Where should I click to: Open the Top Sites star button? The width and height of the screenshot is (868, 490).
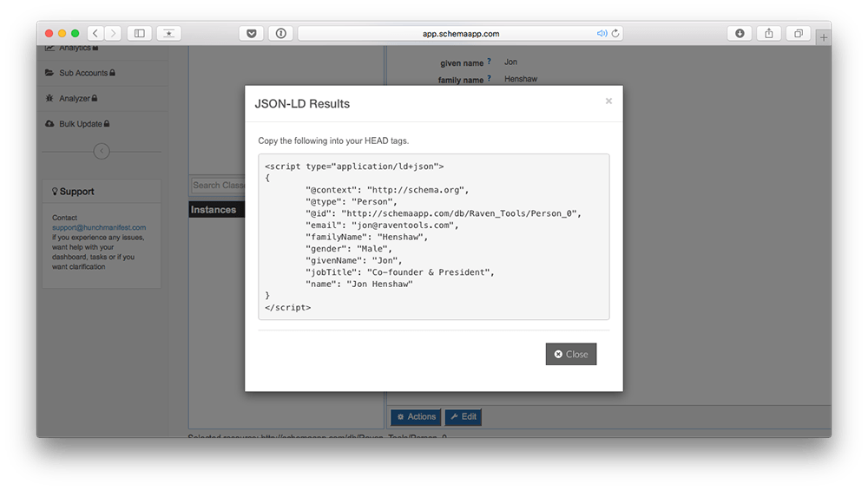pyautogui.click(x=169, y=33)
